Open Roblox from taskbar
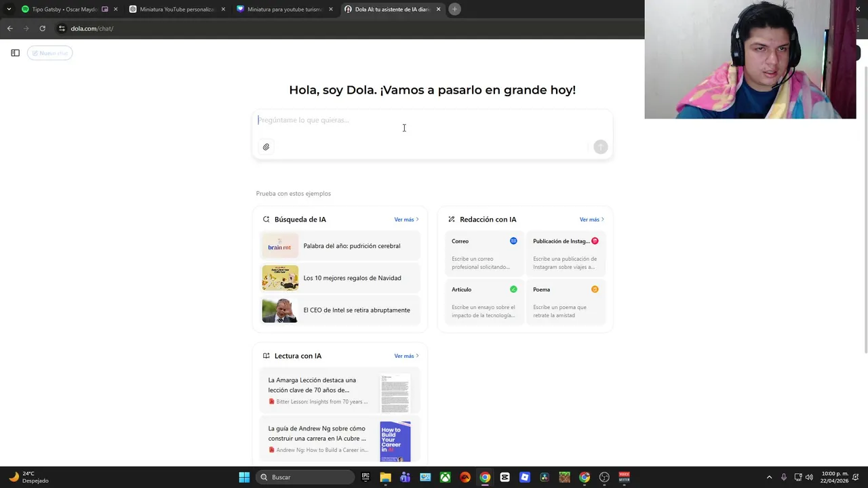Viewport: 868px width, 488px height. 524,477
